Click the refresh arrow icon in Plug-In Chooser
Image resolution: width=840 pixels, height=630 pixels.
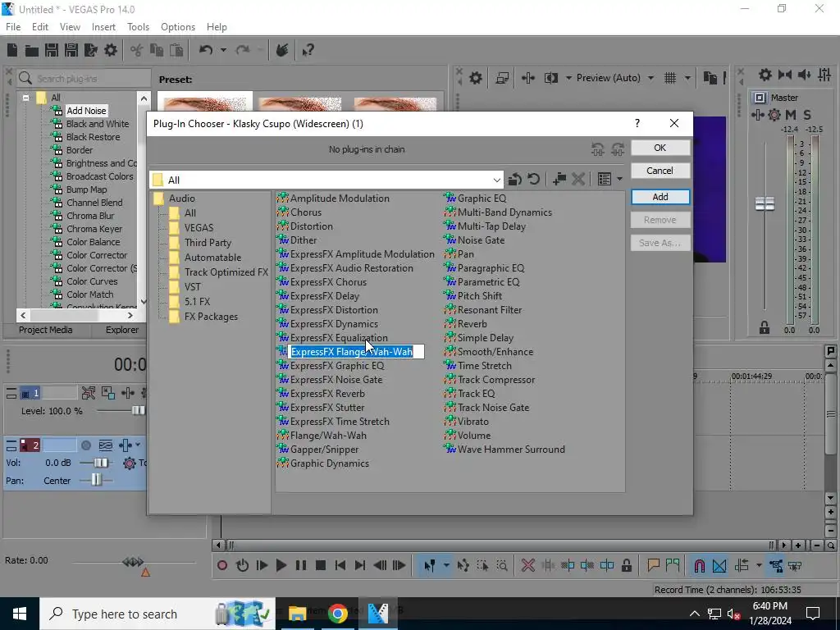(x=533, y=178)
